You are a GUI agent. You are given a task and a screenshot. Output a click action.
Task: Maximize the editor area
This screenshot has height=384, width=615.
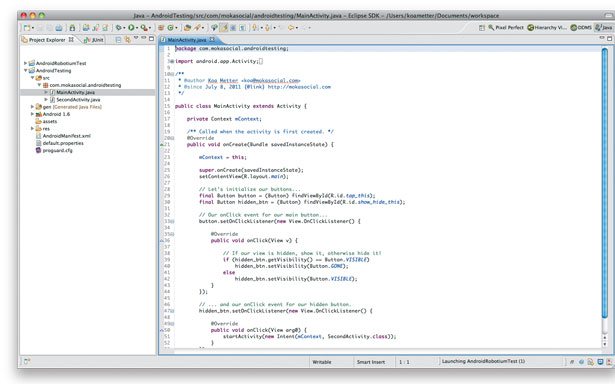pos(609,38)
